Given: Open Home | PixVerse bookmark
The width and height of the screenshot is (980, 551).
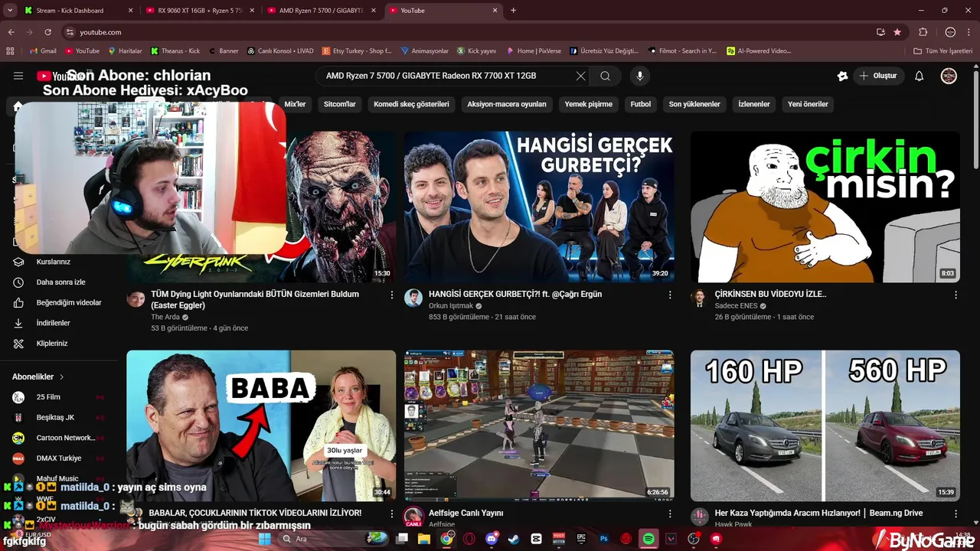Looking at the screenshot, I should point(534,51).
